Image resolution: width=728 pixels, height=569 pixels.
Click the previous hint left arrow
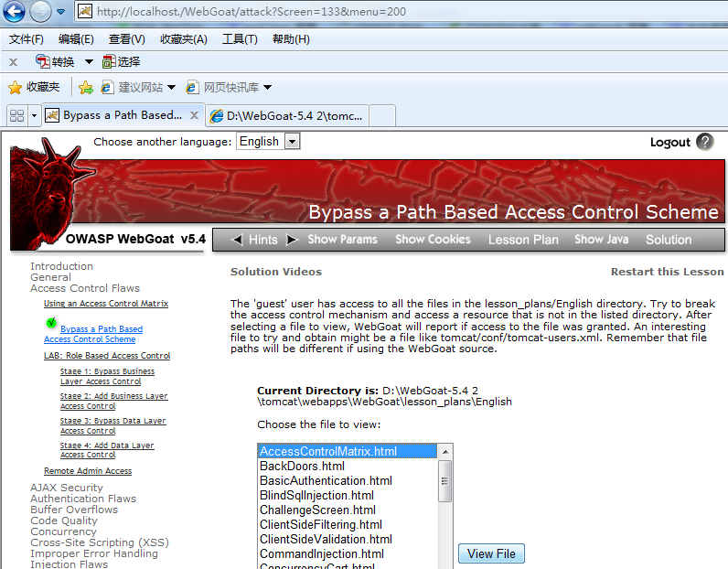(237, 240)
